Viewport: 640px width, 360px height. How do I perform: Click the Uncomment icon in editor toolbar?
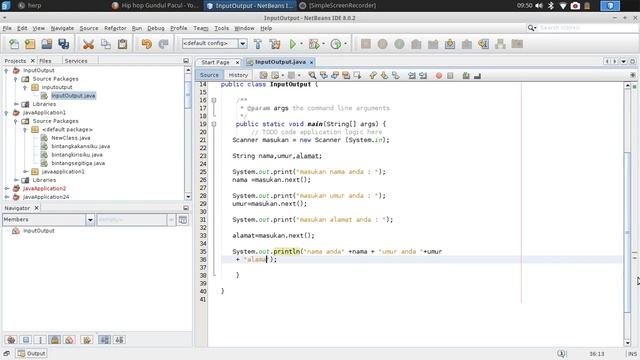[x=477, y=75]
